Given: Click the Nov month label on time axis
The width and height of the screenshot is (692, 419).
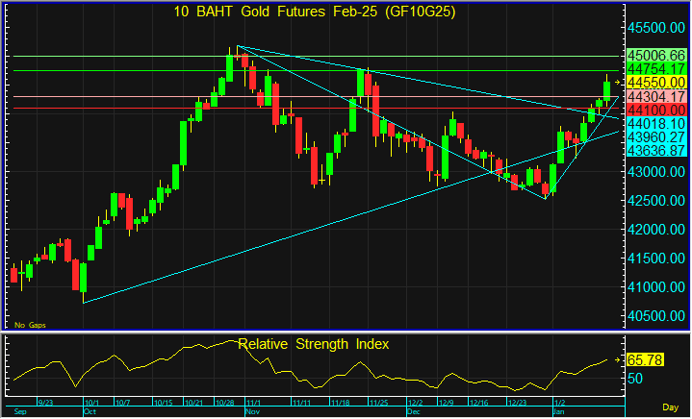Looking at the screenshot, I should coord(252,411).
